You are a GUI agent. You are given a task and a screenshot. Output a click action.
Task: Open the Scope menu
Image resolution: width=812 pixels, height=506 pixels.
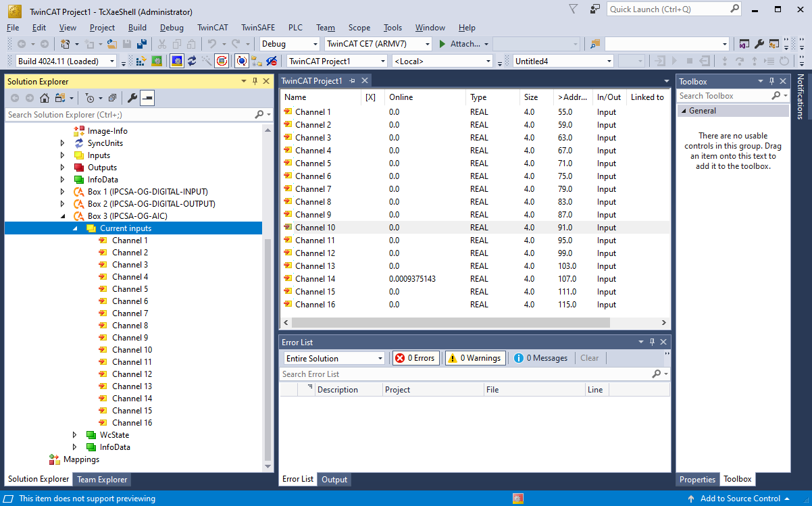[359, 28]
